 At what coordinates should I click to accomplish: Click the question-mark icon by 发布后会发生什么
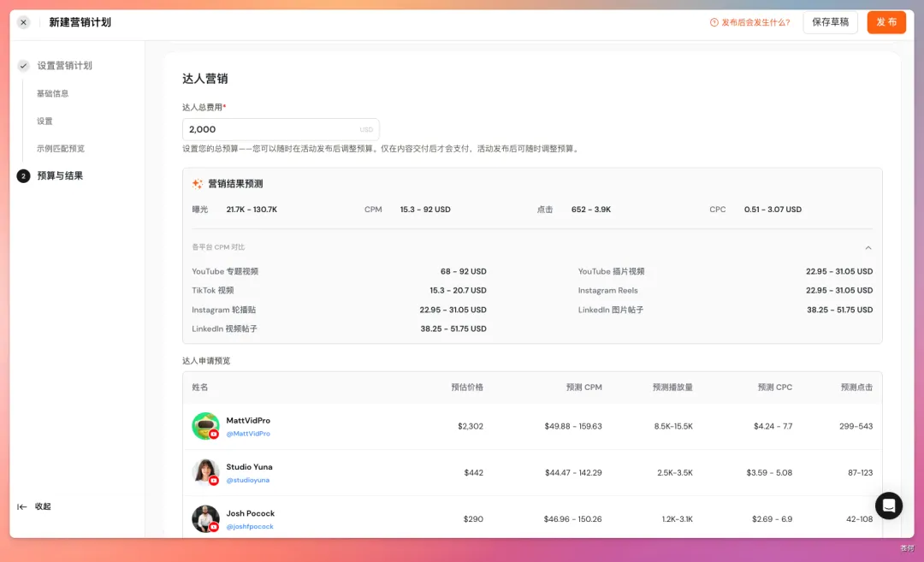(714, 22)
